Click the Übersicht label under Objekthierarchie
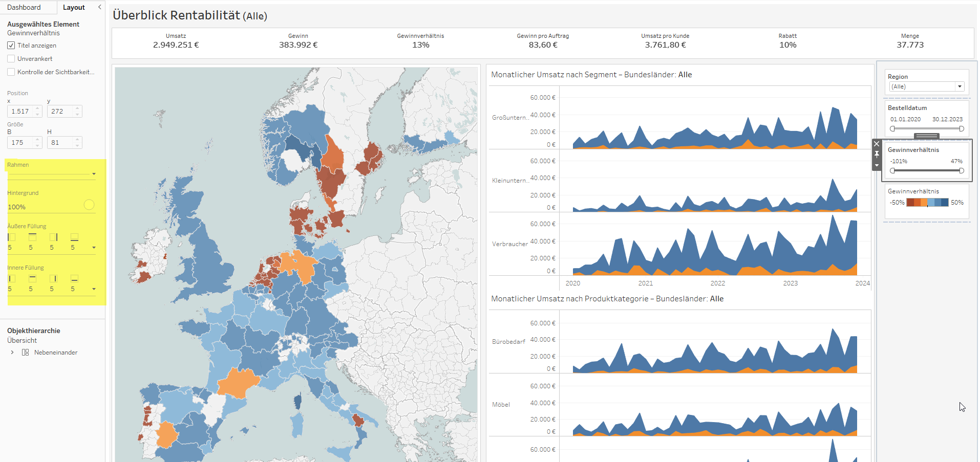Viewport: 980px width, 462px height. pos(22,340)
